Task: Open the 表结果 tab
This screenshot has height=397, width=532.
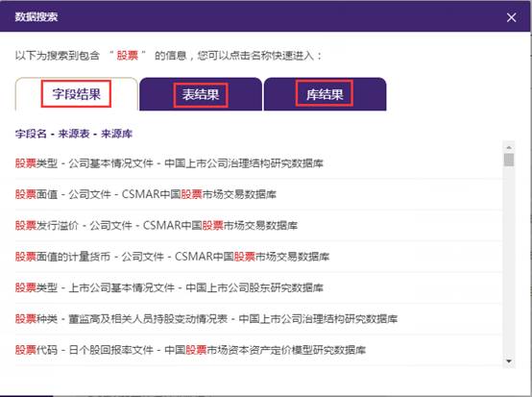Action: [201, 94]
